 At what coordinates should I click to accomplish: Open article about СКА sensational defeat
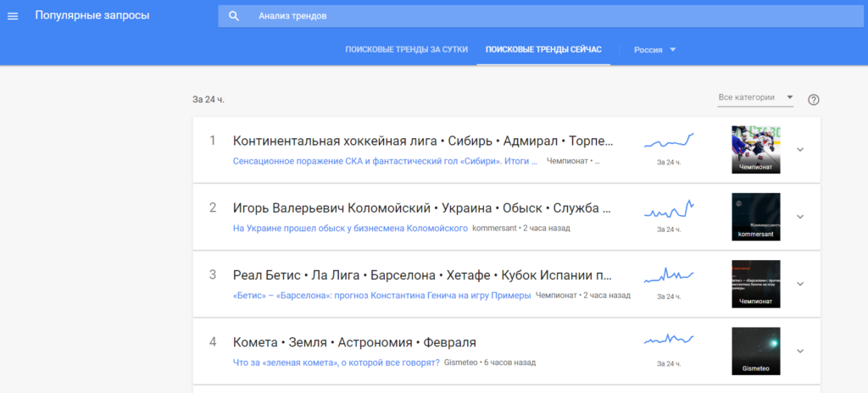[x=386, y=161]
